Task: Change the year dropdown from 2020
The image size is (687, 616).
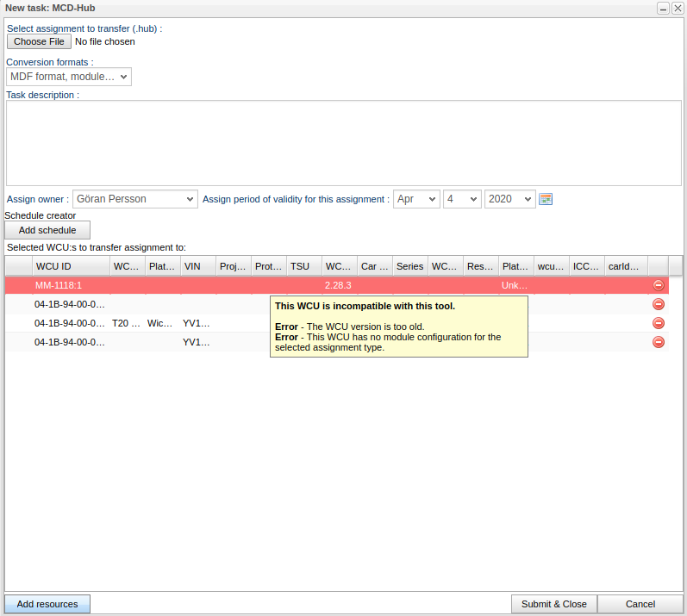Action: pyautogui.click(x=510, y=199)
